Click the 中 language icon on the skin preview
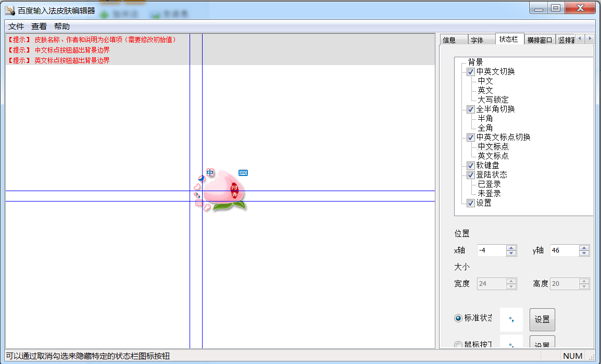 [x=210, y=173]
